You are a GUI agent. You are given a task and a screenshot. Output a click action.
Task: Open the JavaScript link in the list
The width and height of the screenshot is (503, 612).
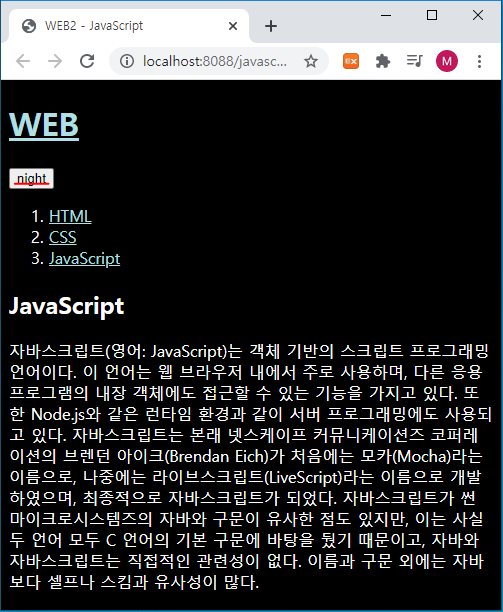click(84, 258)
